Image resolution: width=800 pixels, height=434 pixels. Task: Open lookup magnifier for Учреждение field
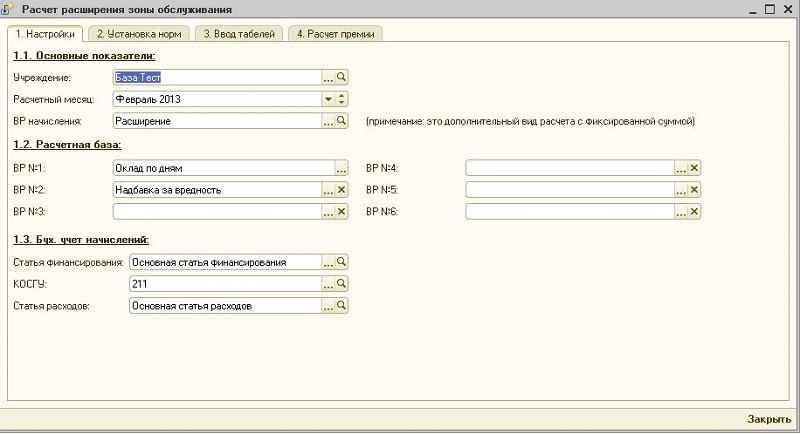pyautogui.click(x=341, y=77)
